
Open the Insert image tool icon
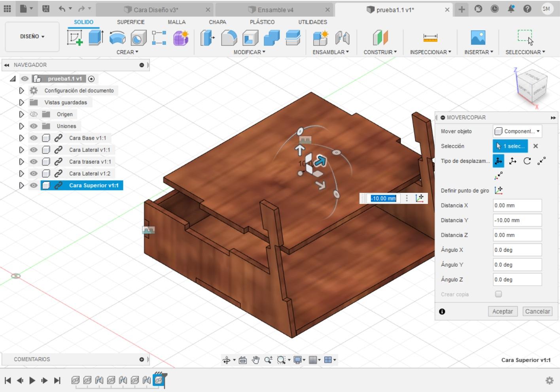tap(478, 38)
